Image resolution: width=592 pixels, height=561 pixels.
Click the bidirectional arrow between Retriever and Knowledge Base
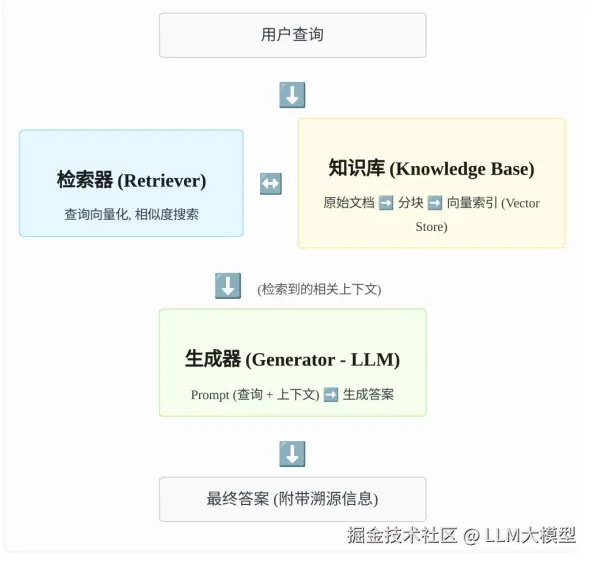(x=271, y=183)
